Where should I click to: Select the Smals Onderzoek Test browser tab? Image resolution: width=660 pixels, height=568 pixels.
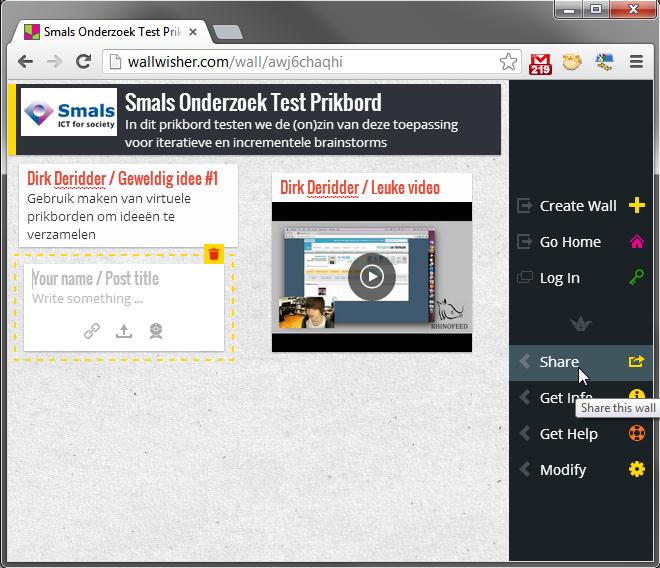point(108,32)
